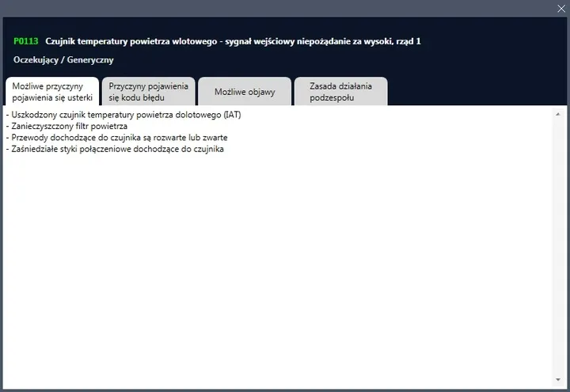Show the 'Zasada działania podzespołu' tab
The width and height of the screenshot is (570, 392).
click(340, 92)
